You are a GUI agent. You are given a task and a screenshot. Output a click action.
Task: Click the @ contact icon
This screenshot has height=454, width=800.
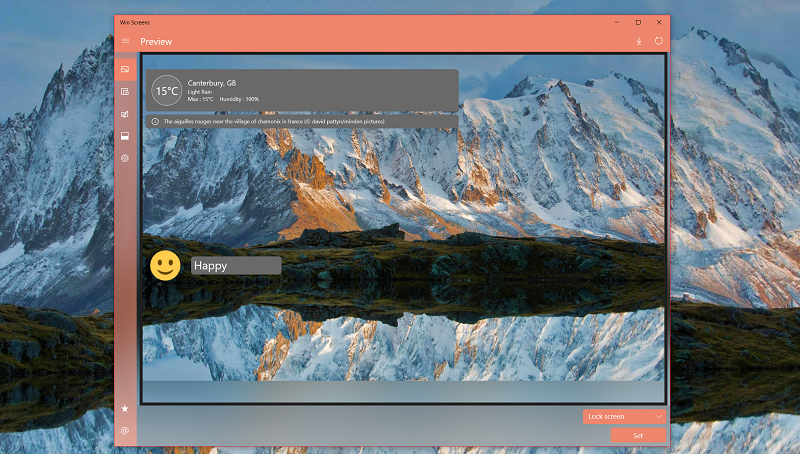pos(125,431)
